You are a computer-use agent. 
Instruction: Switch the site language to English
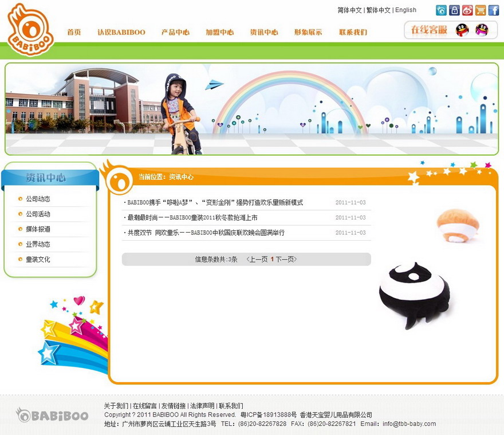click(405, 10)
